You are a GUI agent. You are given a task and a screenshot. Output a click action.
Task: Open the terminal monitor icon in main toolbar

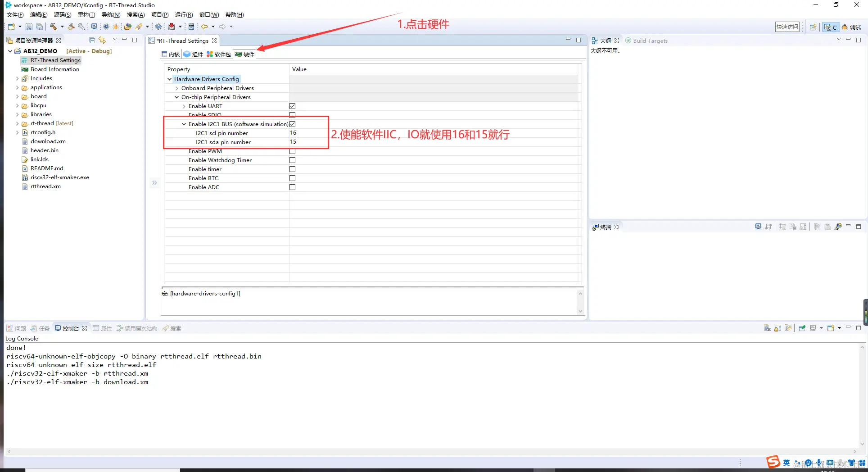click(94, 27)
